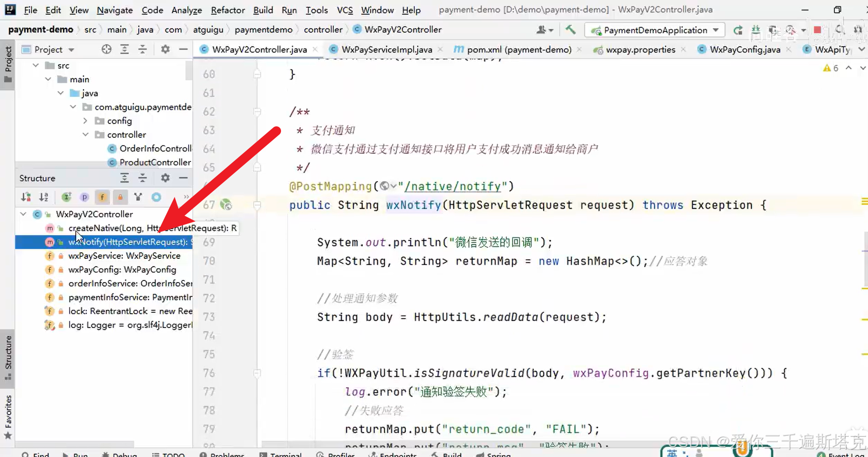This screenshot has width=868, height=457.
Task: Select createNative method in Structure panel
Action: click(152, 228)
